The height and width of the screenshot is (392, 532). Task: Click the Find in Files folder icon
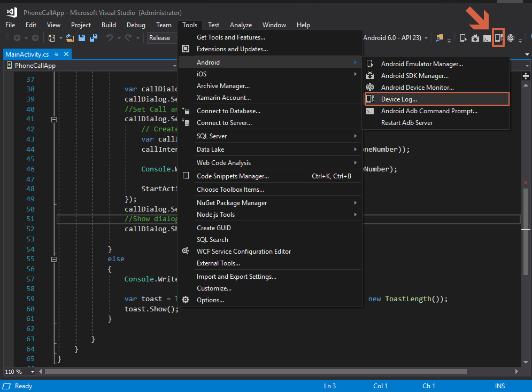click(440, 38)
